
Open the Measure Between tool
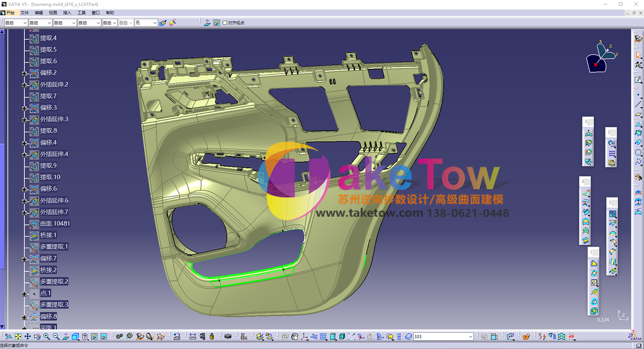(193, 337)
